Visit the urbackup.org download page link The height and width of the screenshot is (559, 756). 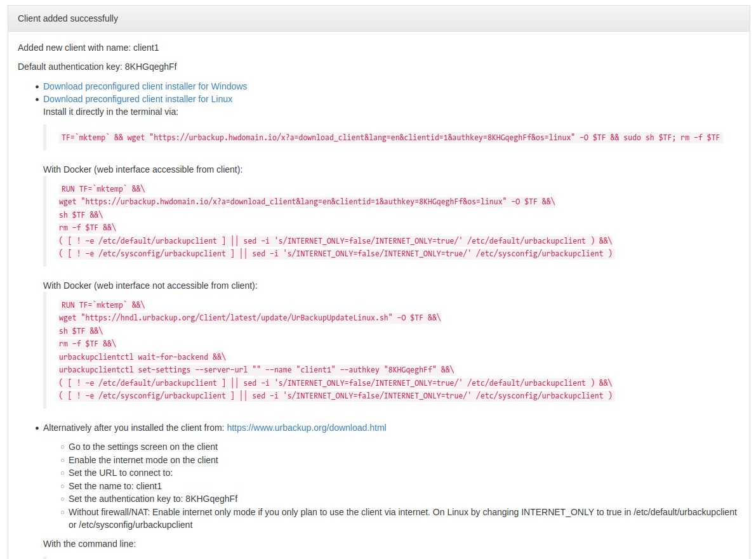click(x=307, y=428)
